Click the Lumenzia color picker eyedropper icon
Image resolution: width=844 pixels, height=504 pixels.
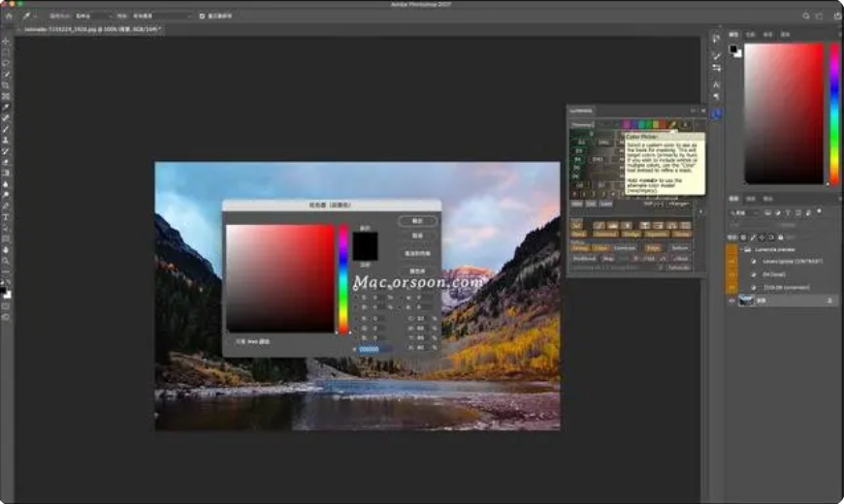coord(674,124)
